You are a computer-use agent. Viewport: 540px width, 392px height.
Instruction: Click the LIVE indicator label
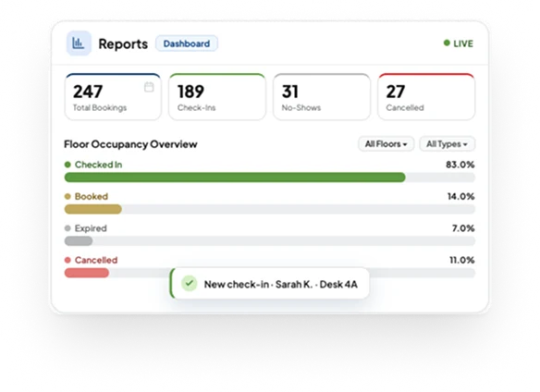[x=463, y=43]
